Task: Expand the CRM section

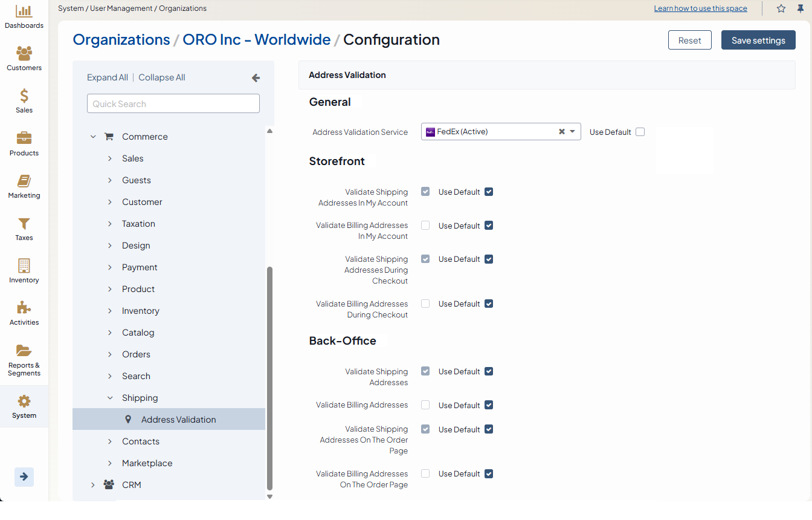Action: (x=93, y=485)
